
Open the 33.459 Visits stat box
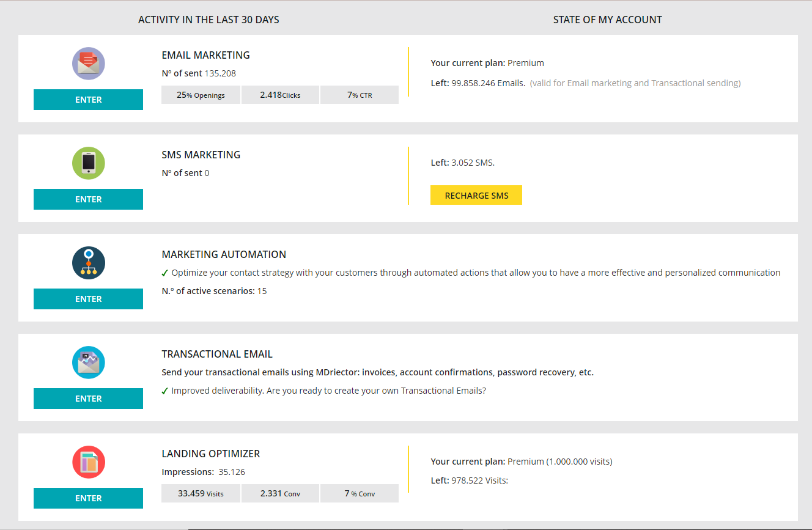tap(201, 493)
